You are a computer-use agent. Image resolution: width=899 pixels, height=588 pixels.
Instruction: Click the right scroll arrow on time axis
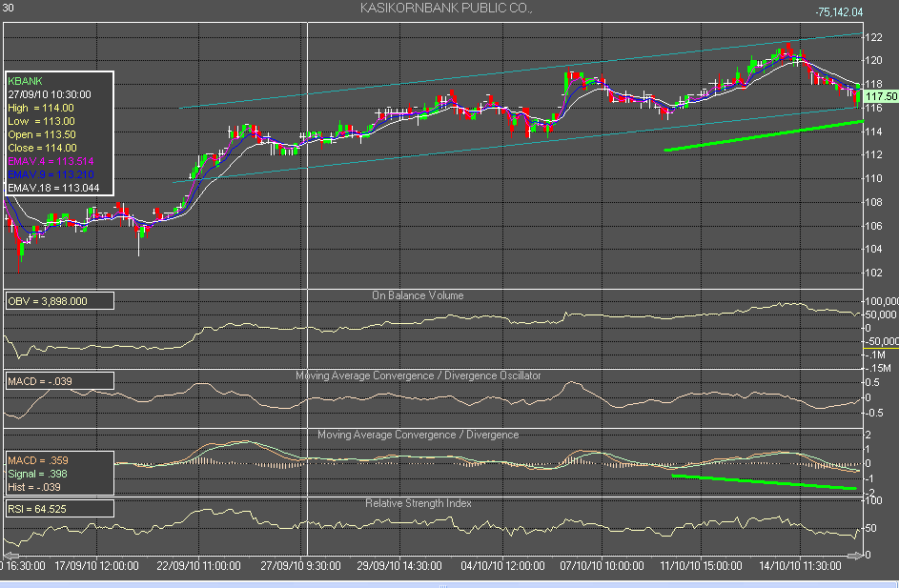(855, 556)
